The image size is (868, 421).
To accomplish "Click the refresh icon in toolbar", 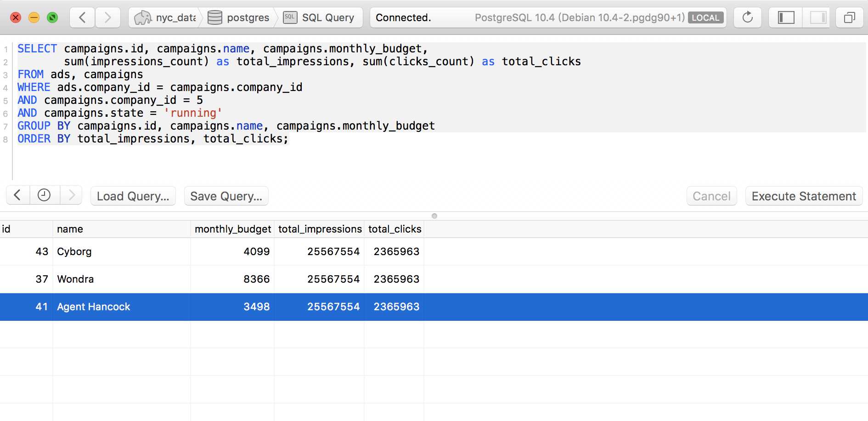I will [x=748, y=17].
